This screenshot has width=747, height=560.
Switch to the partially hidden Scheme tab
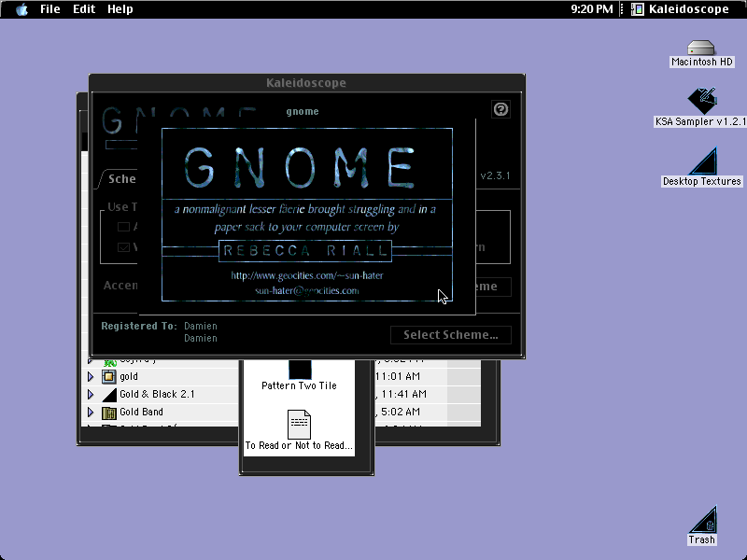coord(119,179)
